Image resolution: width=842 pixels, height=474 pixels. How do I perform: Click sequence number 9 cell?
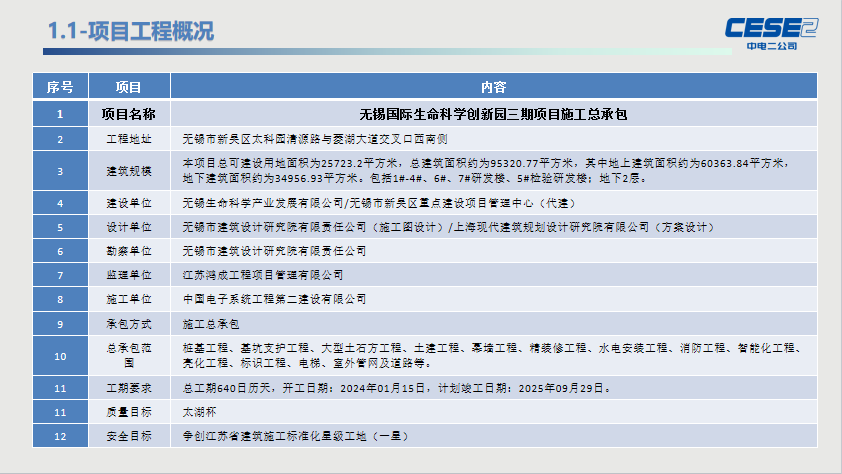click(60, 324)
